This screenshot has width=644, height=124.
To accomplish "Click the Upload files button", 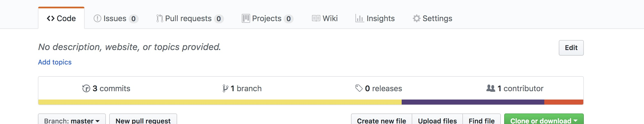I will click(x=437, y=120).
